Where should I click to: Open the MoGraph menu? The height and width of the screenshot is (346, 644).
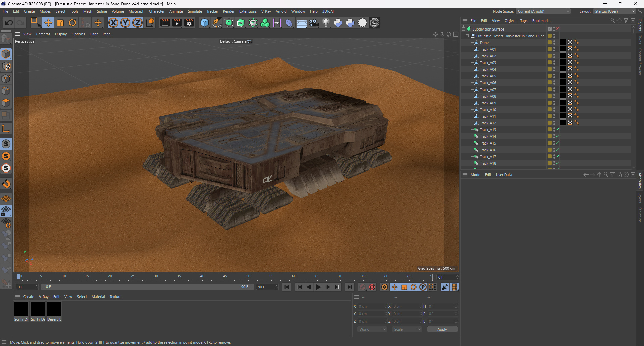pos(136,11)
